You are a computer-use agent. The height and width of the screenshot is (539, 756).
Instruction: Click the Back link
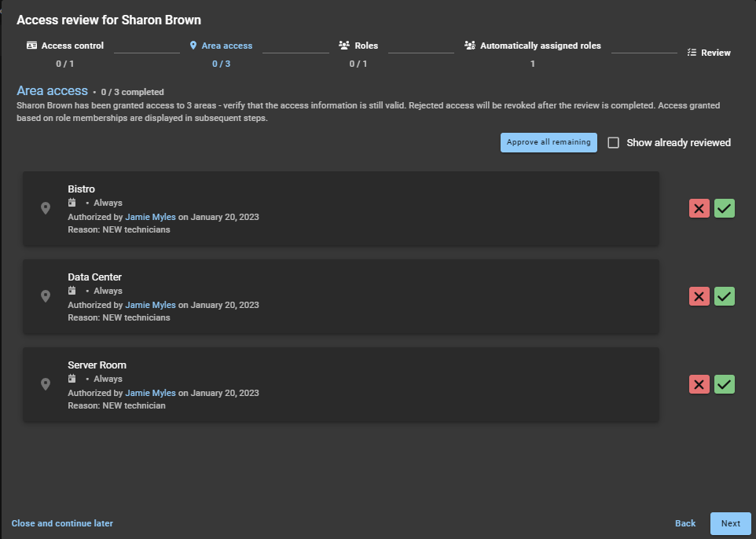click(685, 523)
